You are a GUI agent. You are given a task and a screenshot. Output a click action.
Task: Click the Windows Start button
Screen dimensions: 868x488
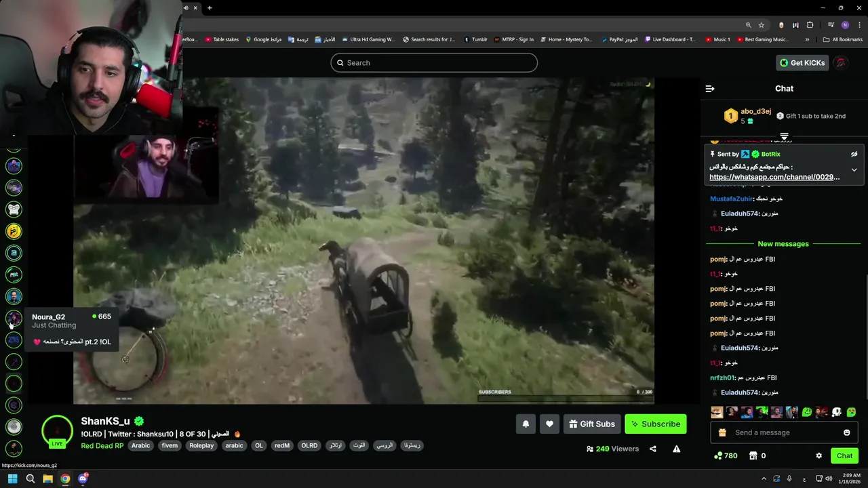pos(12,479)
